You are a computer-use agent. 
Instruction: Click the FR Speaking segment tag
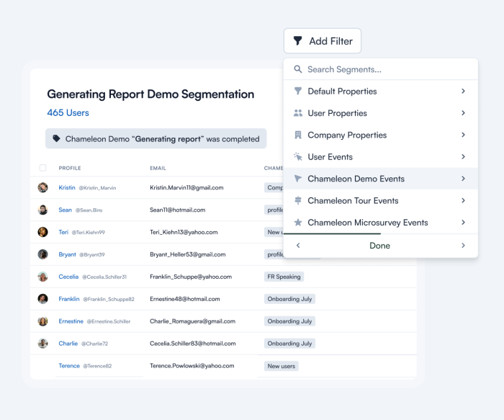click(284, 277)
